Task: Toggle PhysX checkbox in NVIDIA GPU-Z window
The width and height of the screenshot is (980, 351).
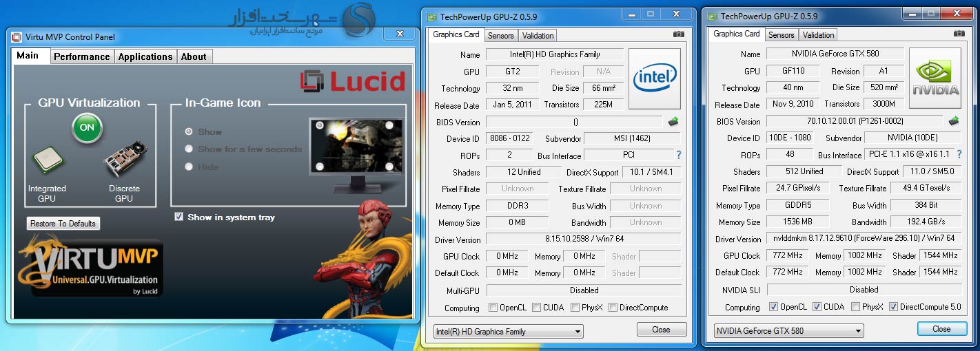Action: click(x=855, y=307)
